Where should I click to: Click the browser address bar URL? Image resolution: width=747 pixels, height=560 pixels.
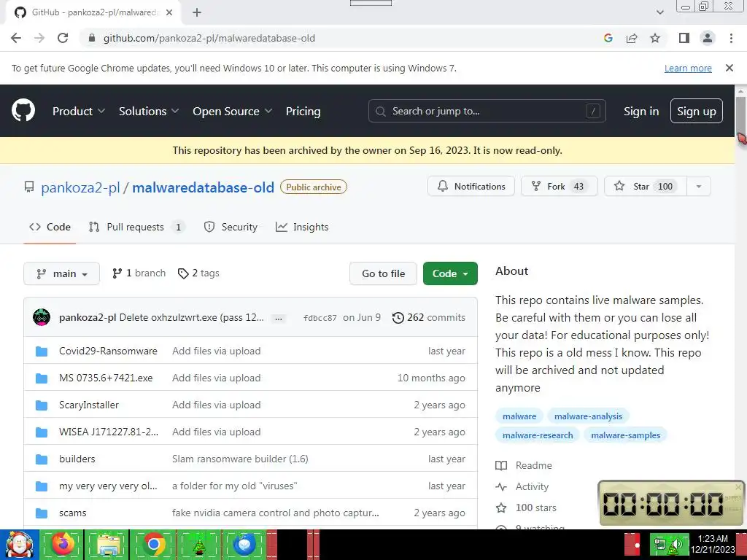(209, 38)
